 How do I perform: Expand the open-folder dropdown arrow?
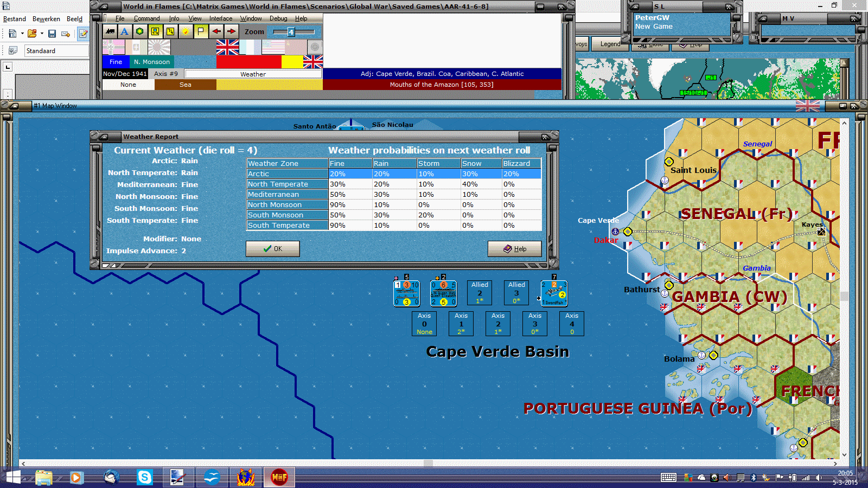coord(42,34)
